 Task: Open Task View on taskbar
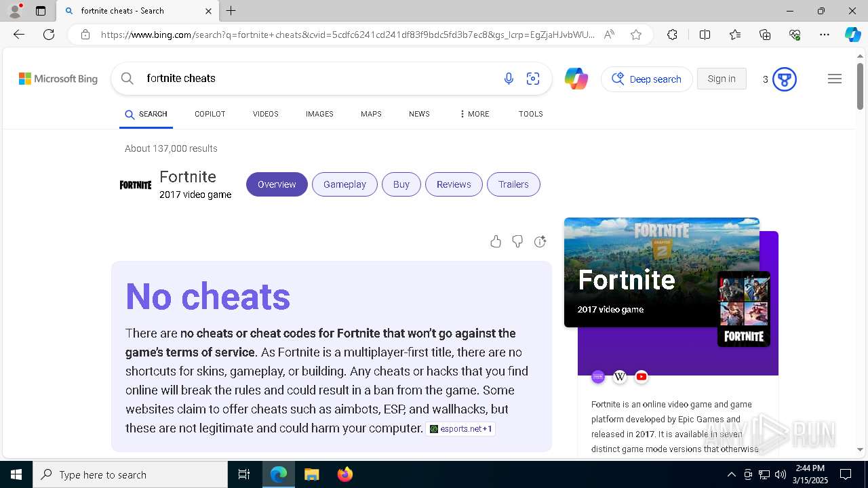click(244, 474)
